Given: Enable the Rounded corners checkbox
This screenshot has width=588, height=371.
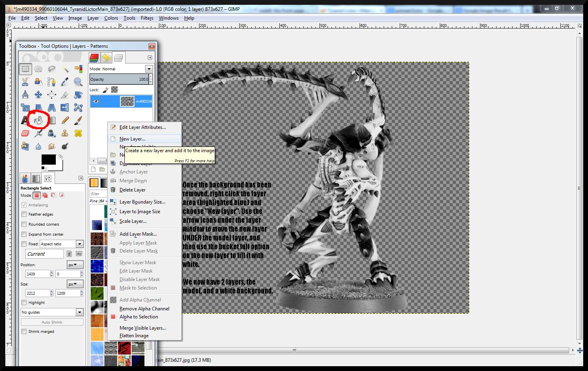Looking at the screenshot, I should click(x=24, y=224).
